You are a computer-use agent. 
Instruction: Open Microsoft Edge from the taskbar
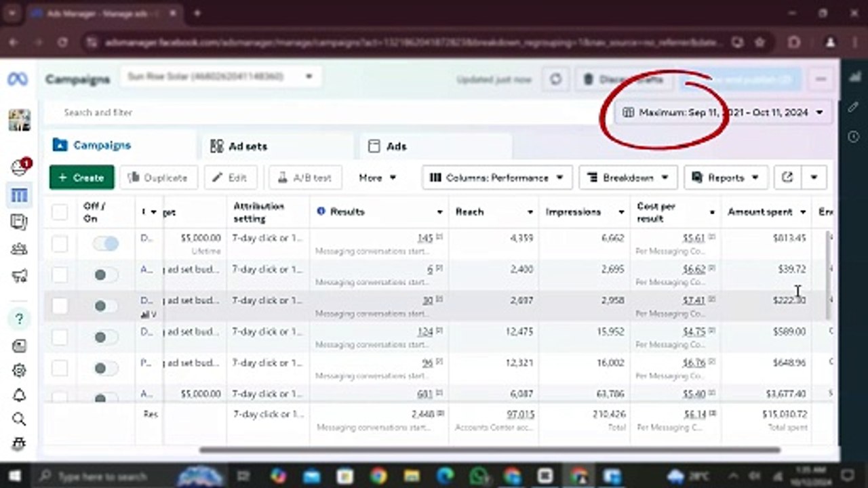[445, 476]
